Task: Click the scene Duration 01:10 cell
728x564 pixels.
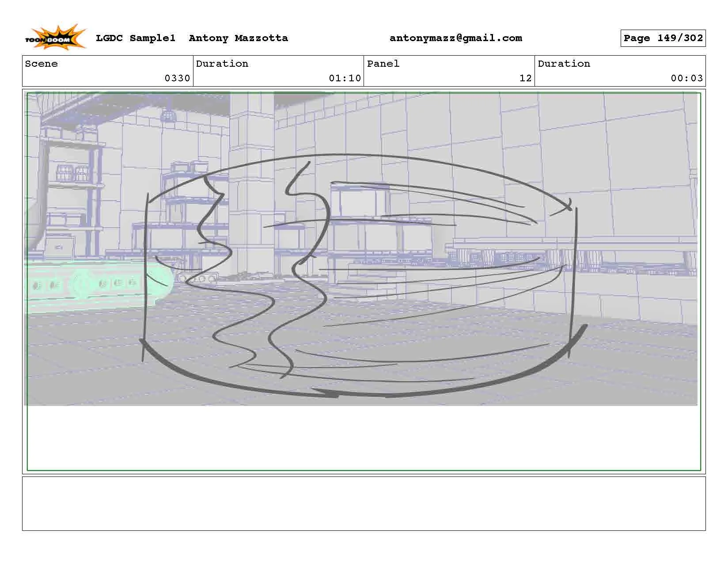Action: coord(279,71)
